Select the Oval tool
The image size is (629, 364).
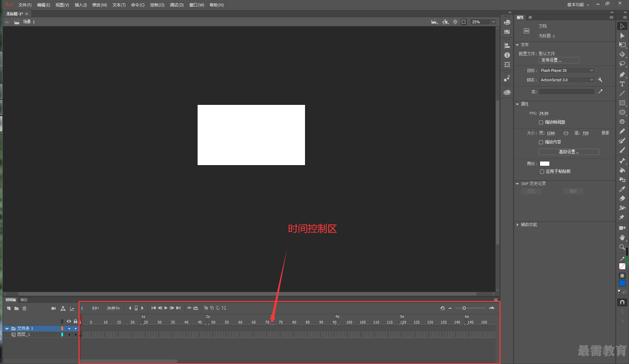pos(622,112)
